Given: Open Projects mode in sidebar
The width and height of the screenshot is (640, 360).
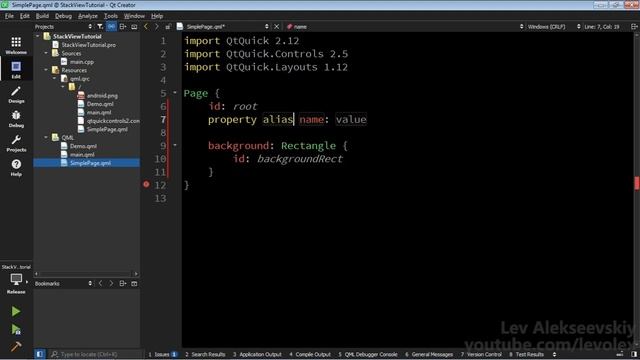Looking at the screenshot, I should coord(16,143).
